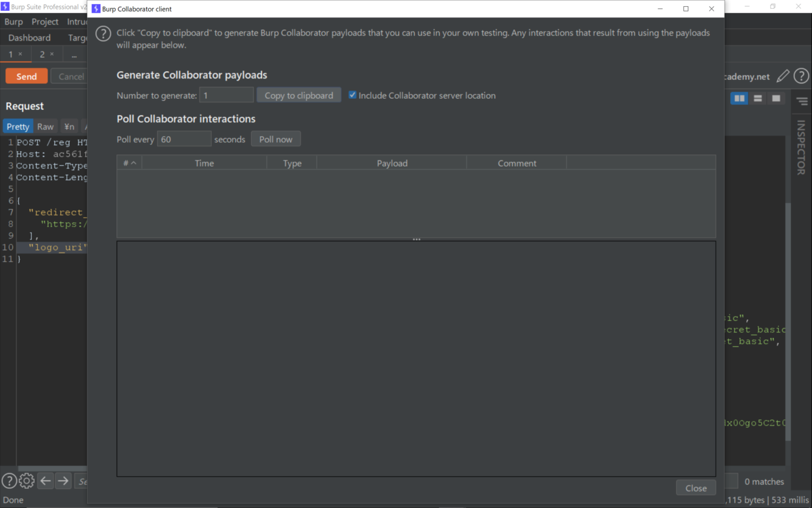Image resolution: width=812 pixels, height=508 pixels.
Task: Select combined single-pane layout icon
Action: click(776, 99)
